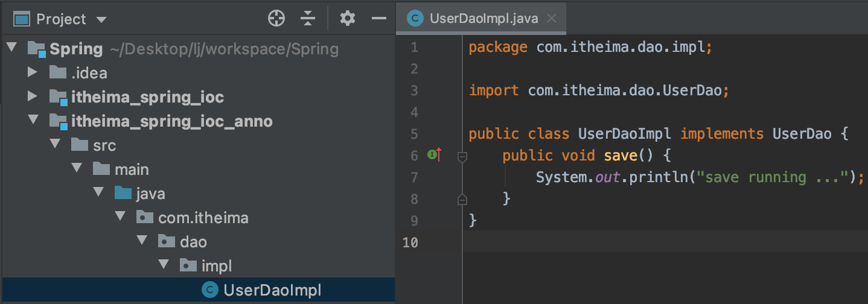
Task: Select the dao package in tree
Action: (193, 242)
